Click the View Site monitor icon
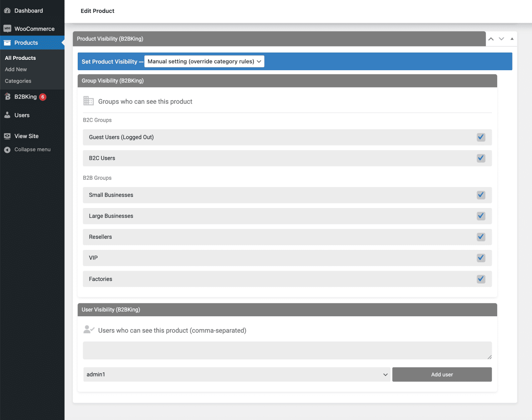 pyautogui.click(x=7, y=136)
